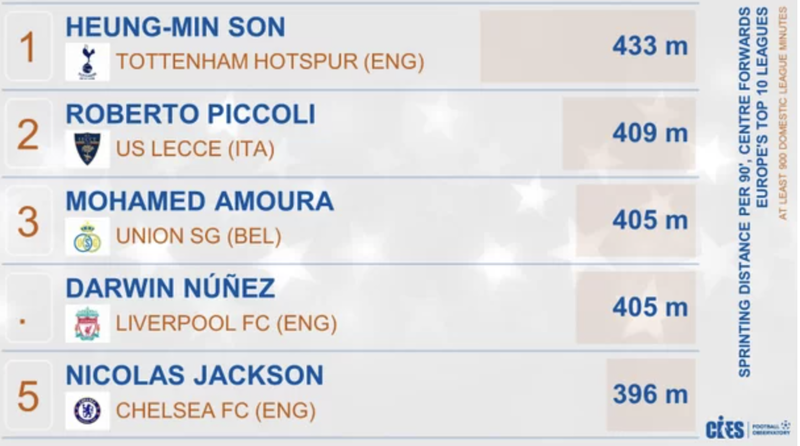
Task: Click the Chelsea FC club crest
Action: pyautogui.click(x=87, y=411)
